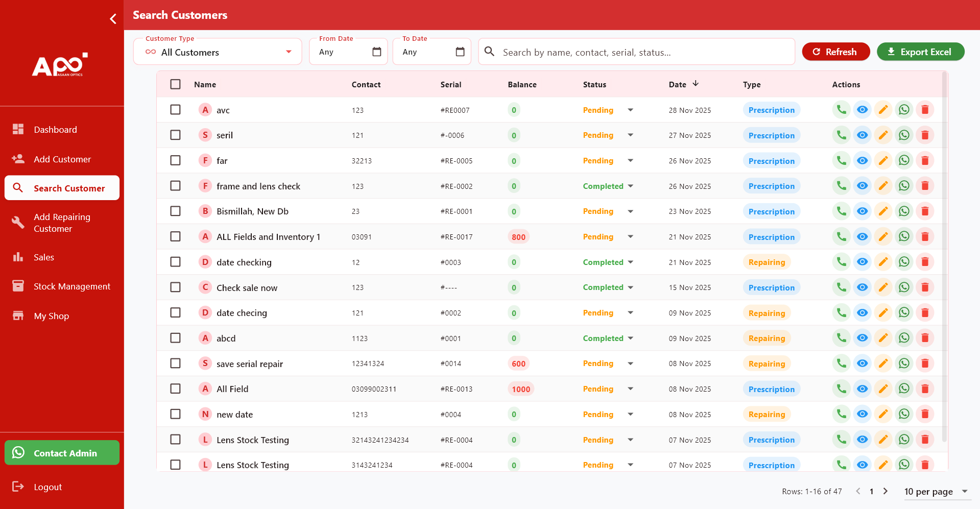
Task: Edit the Bismillah, New Db customer
Action: [x=883, y=211]
